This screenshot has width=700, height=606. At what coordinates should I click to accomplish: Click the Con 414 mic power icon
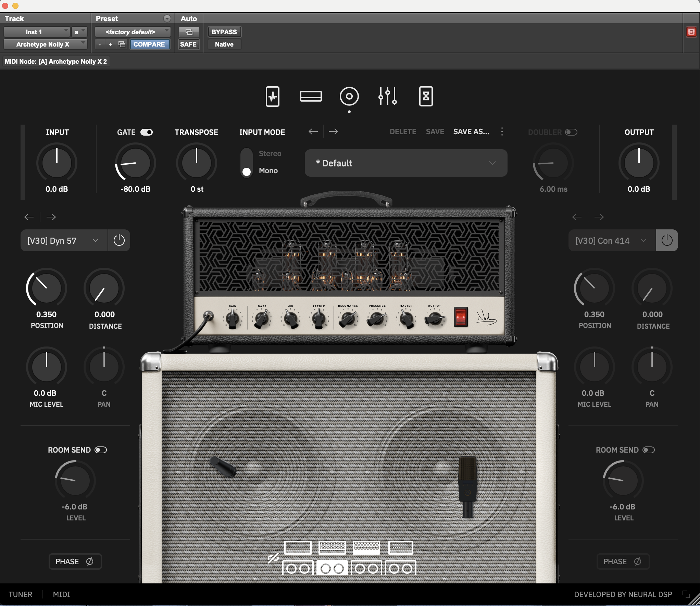click(666, 240)
